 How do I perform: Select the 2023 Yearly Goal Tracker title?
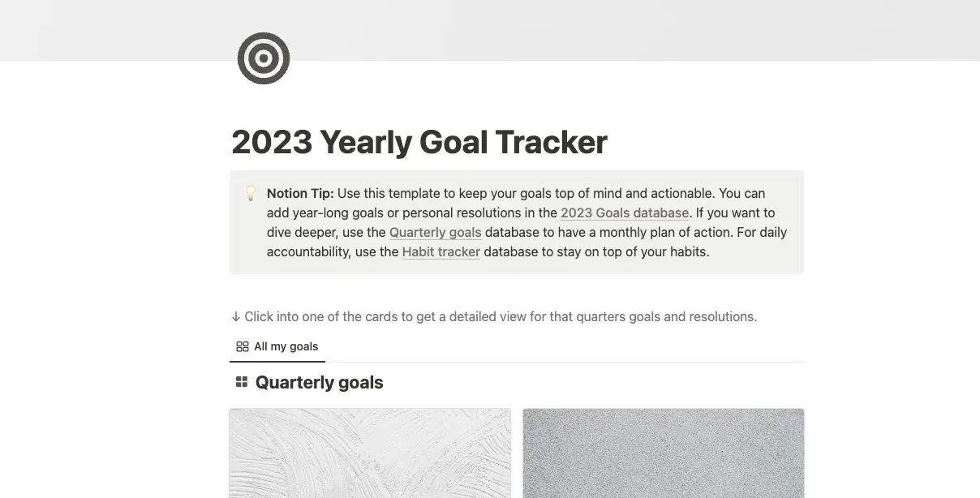[419, 142]
